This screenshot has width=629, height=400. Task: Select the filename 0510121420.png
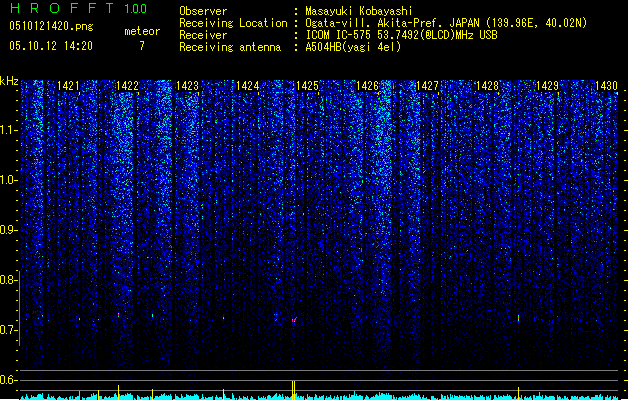(x=51, y=27)
